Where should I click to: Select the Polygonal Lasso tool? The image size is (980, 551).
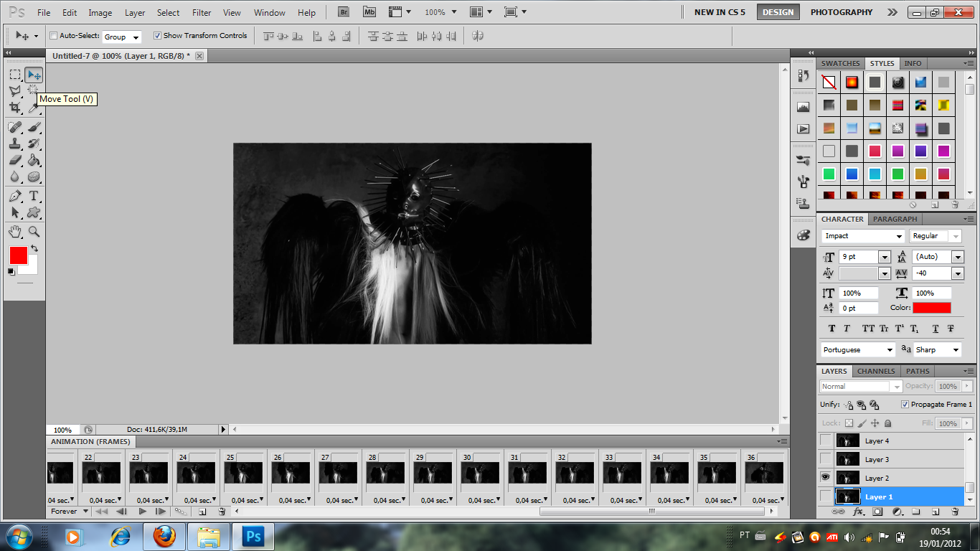[x=15, y=91]
